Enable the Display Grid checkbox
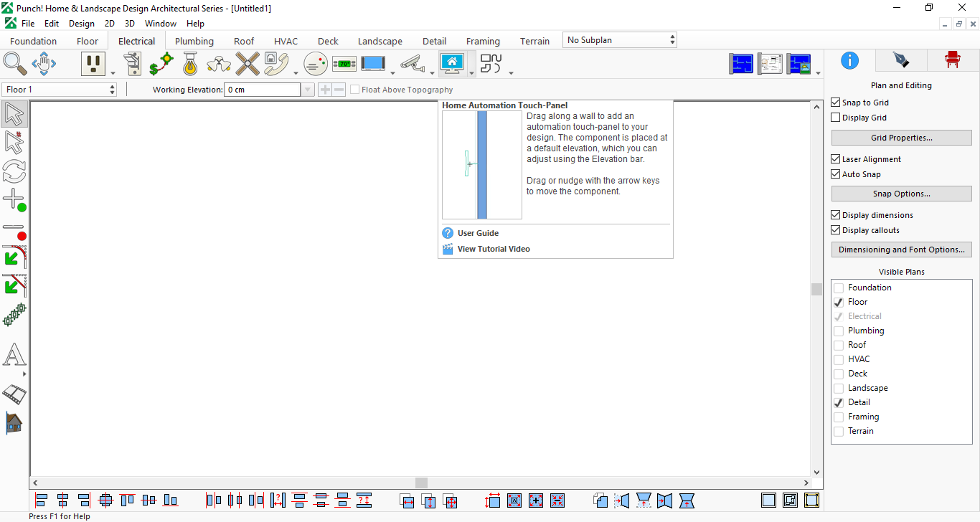Viewport: 980px width, 522px height. click(x=835, y=118)
